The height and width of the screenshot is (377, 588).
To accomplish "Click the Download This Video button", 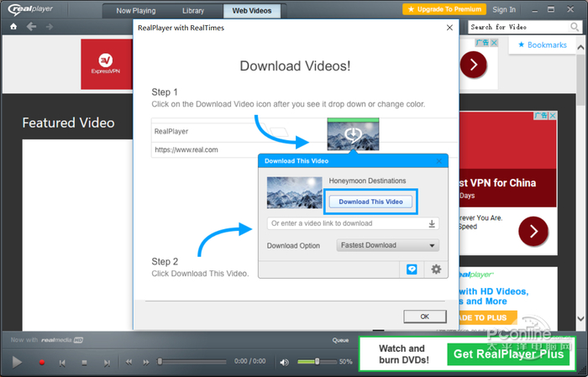I will [370, 202].
